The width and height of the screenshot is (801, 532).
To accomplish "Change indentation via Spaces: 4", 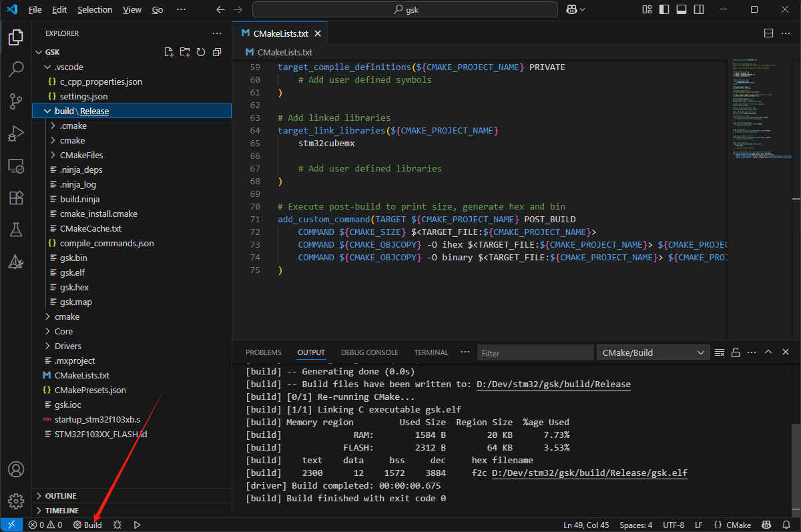I will click(636, 525).
